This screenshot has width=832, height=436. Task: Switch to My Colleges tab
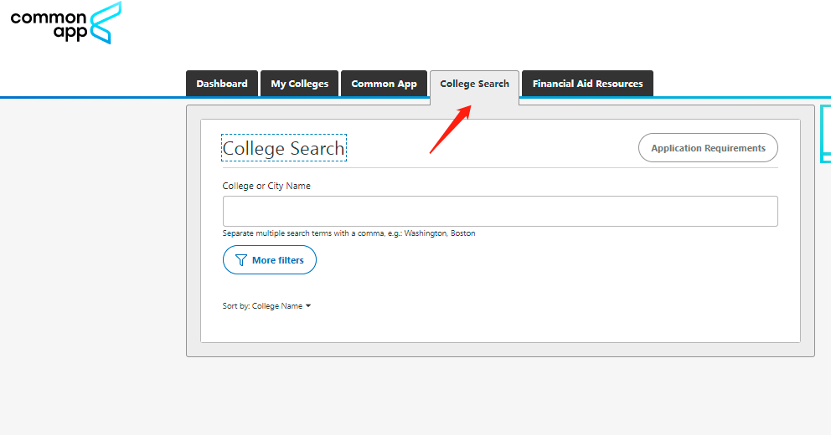tap(299, 83)
